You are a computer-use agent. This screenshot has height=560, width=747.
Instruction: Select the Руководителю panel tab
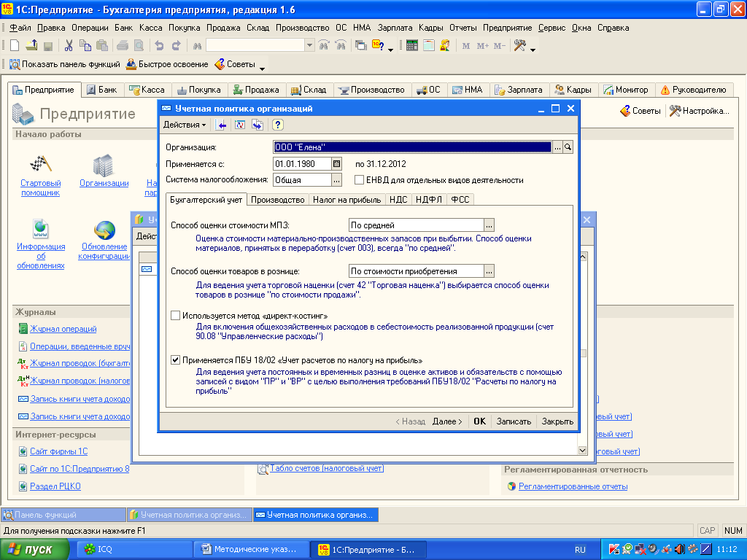694,90
